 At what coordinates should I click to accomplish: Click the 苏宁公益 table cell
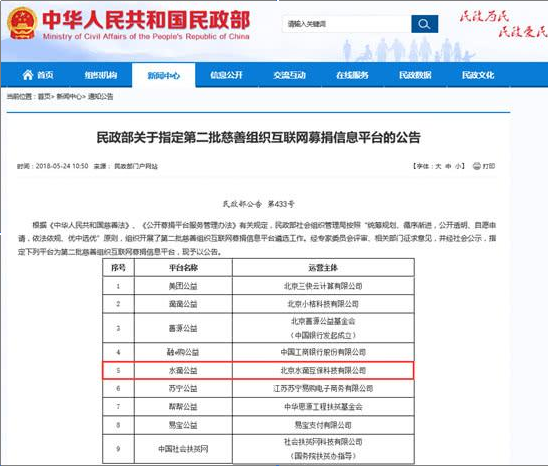click(x=183, y=388)
